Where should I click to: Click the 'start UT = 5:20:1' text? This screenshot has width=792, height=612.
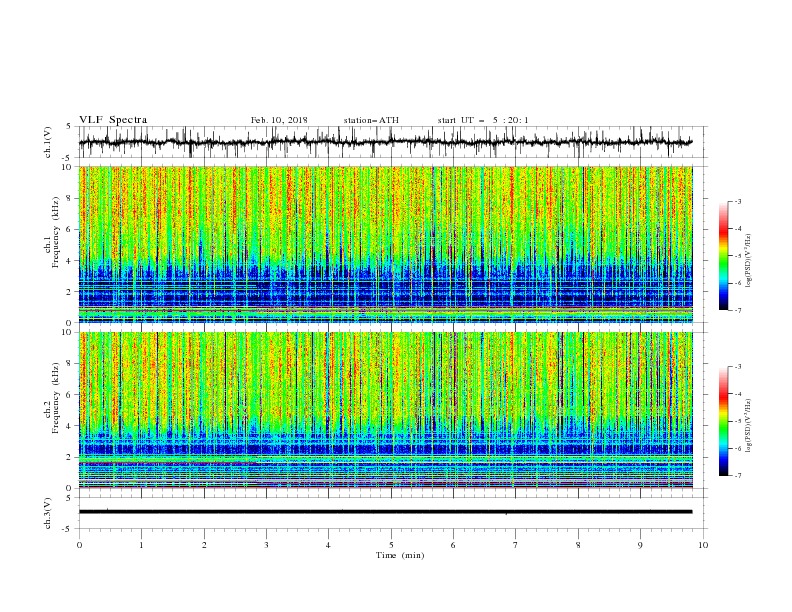[x=483, y=120]
